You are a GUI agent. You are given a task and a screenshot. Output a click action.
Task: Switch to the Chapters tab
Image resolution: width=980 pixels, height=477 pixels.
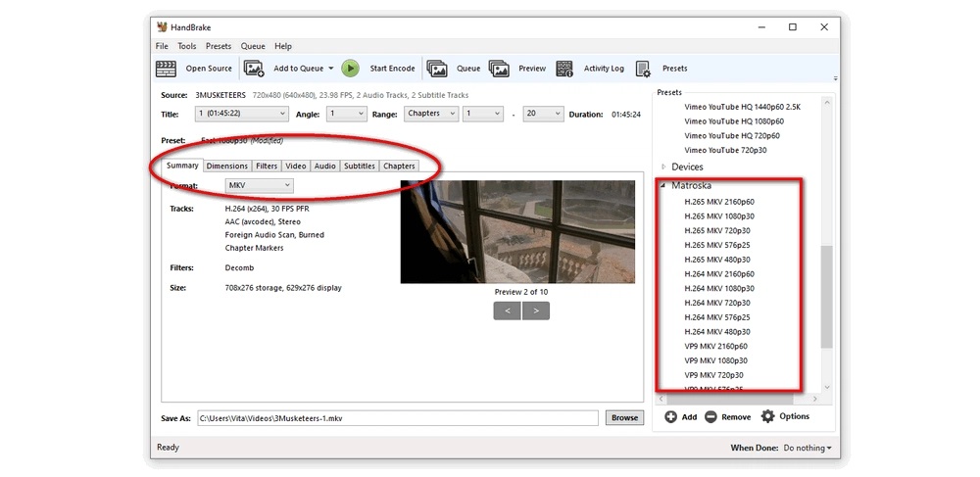(x=399, y=167)
